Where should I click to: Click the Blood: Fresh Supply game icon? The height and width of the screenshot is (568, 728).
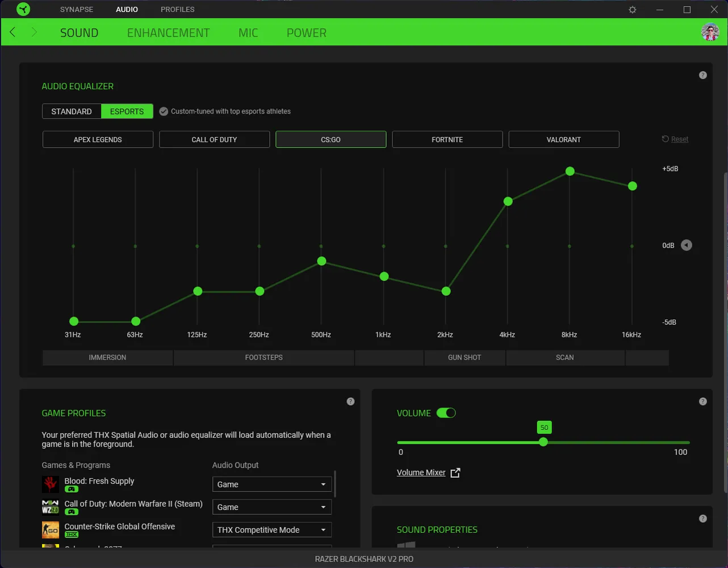point(51,485)
